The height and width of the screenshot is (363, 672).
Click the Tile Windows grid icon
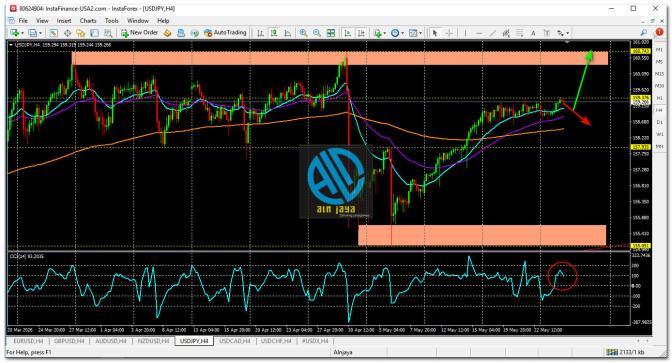coord(331,33)
